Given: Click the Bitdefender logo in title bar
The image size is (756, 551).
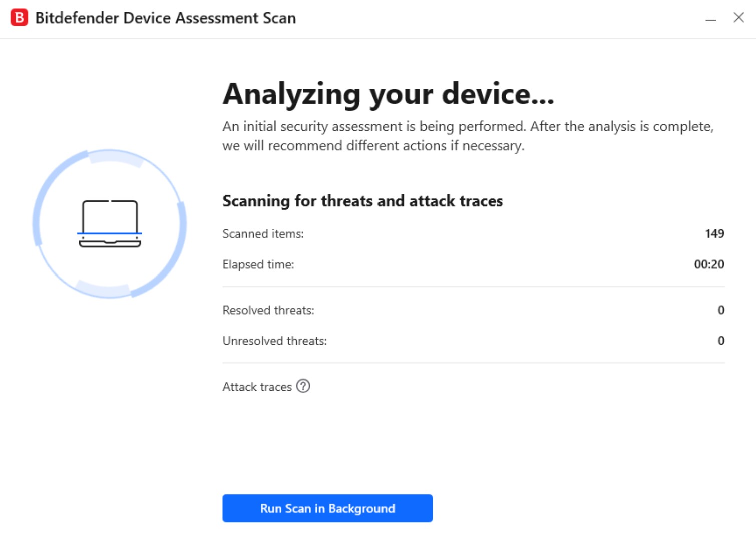Looking at the screenshot, I should pyautogui.click(x=19, y=18).
